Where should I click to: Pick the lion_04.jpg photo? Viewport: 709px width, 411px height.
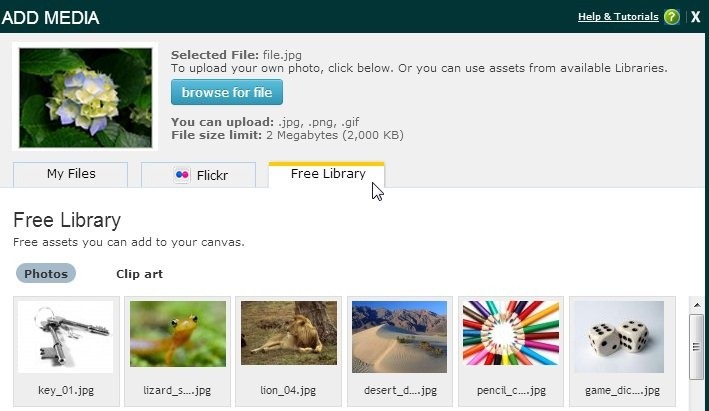(x=289, y=335)
